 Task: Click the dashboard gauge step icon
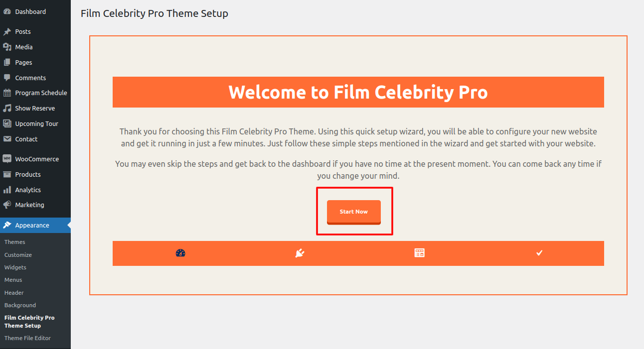pos(180,253)
